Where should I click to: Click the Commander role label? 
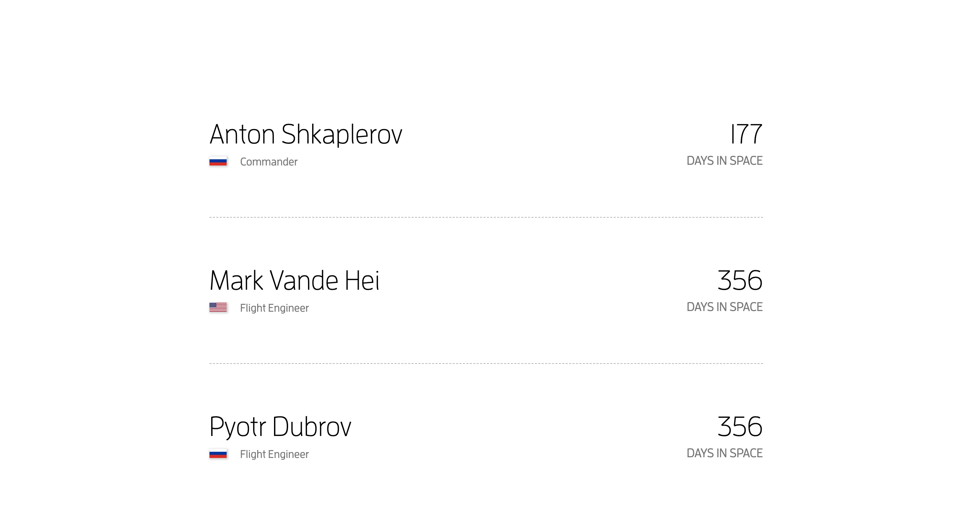click(x=269, y=162)
